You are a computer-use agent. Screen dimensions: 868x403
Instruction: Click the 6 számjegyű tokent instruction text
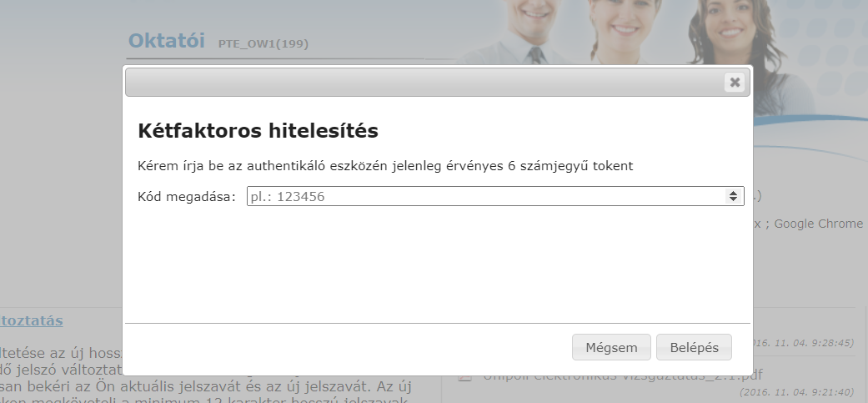(x=570, y=166)
